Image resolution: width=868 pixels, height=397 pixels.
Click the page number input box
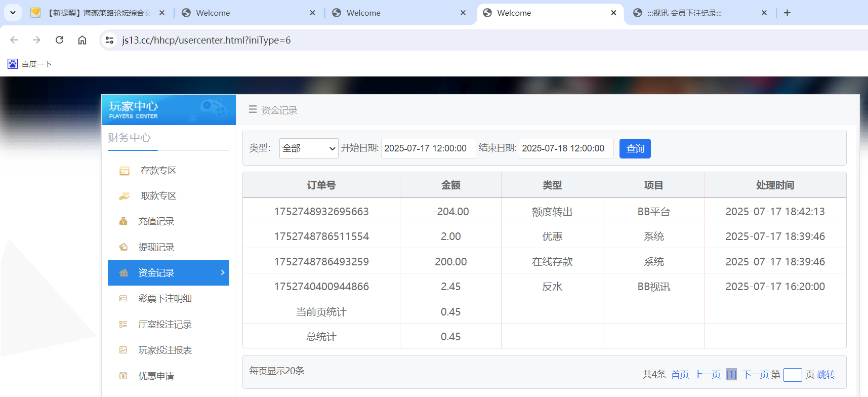pyautogui.click(x=792, y=375)
